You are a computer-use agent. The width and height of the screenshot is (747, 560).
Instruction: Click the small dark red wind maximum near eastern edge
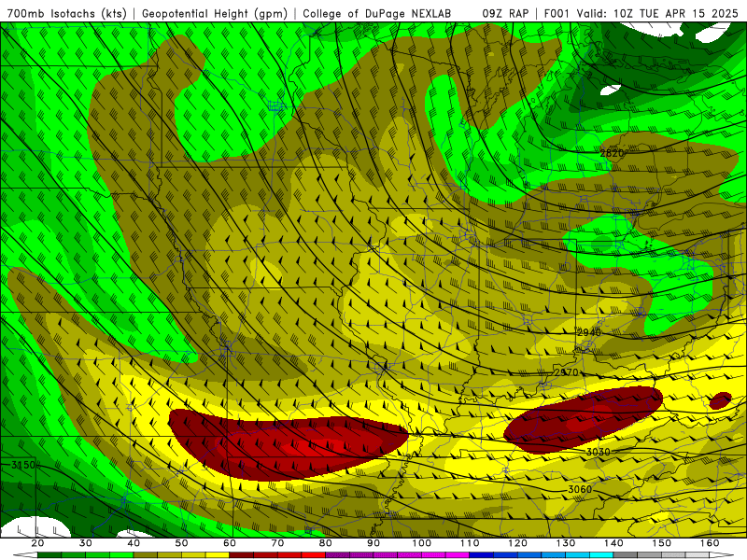pyautogui.click(x=720, y=400)
